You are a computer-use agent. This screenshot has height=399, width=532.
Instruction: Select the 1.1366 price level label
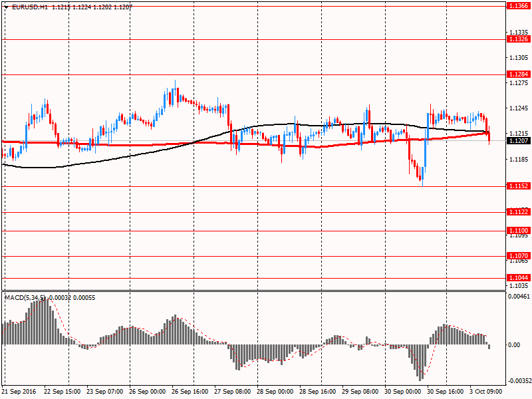[519, 6]
